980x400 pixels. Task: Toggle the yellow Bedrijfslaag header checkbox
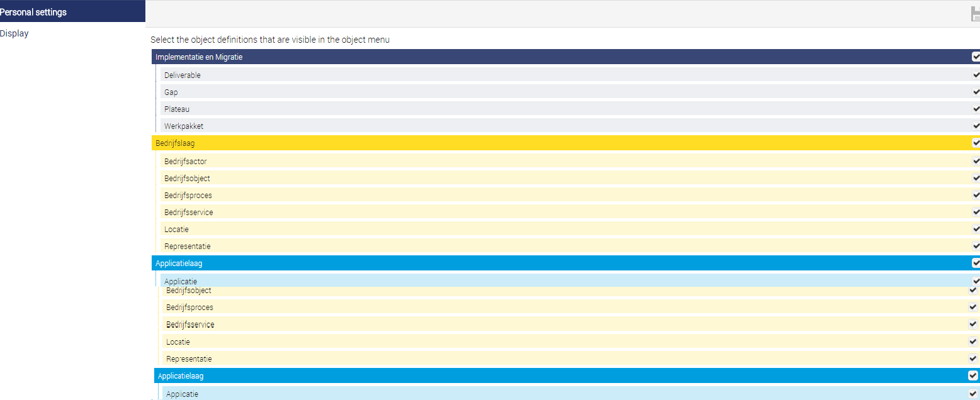pyautogui.click(x=976, y=143)
